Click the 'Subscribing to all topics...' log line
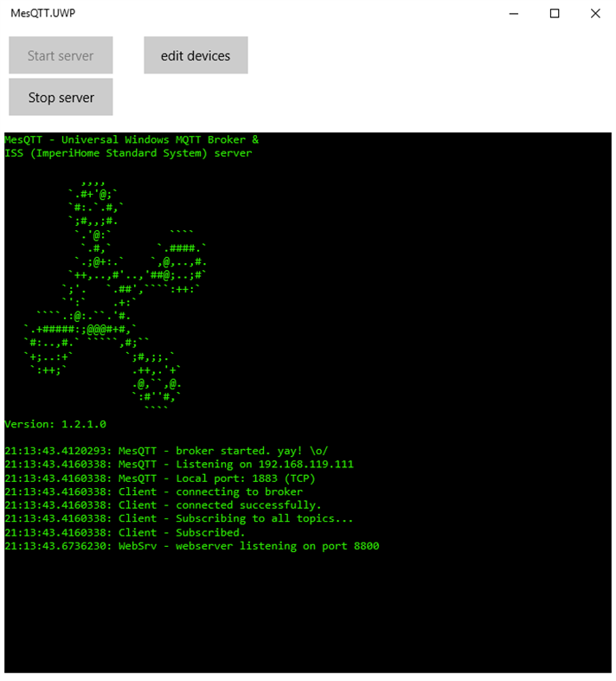 (179, 518)
